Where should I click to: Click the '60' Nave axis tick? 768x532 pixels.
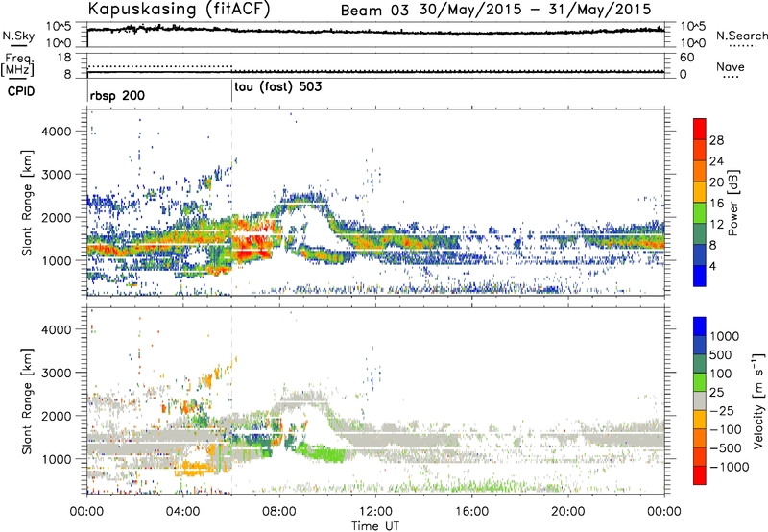[x=687, y=58]
